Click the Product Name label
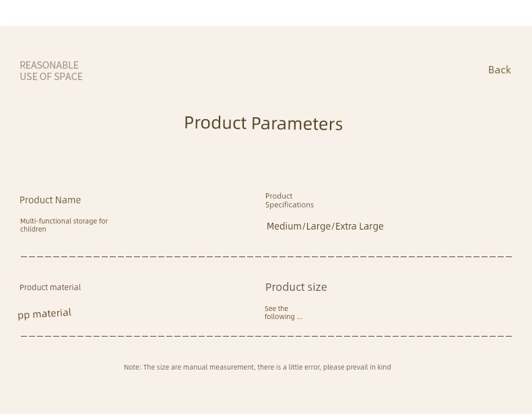The width and height of the screenshot is (532, 414). [51, 200]
